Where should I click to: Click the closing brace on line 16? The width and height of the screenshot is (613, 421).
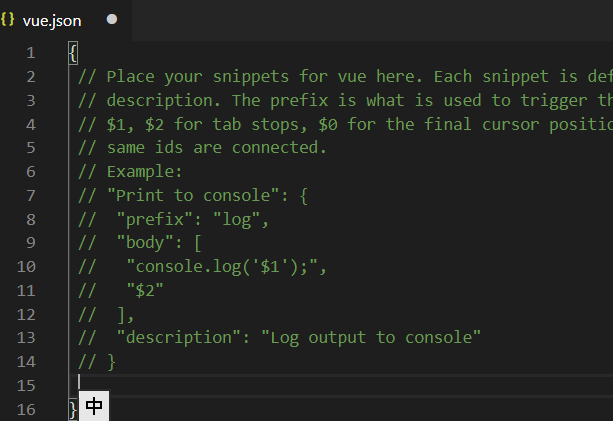(x=73, y=409)
